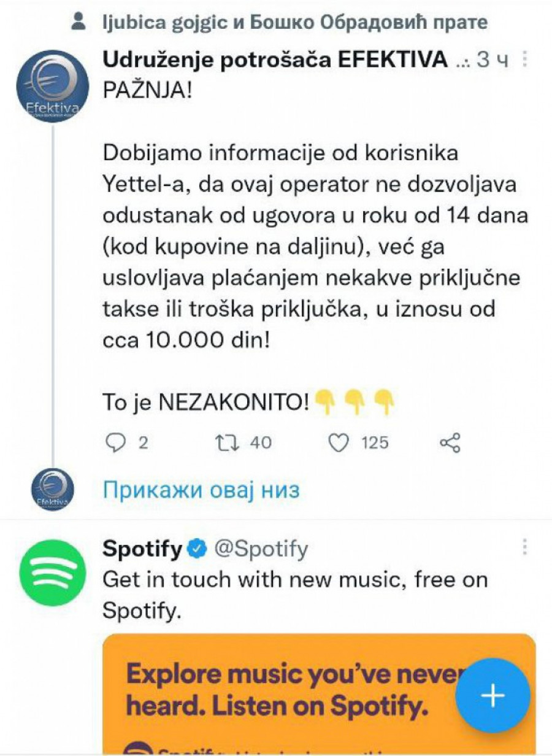The image size is (552, 756).
Task: Show this thread link
Action: click(x=201, y=490)
